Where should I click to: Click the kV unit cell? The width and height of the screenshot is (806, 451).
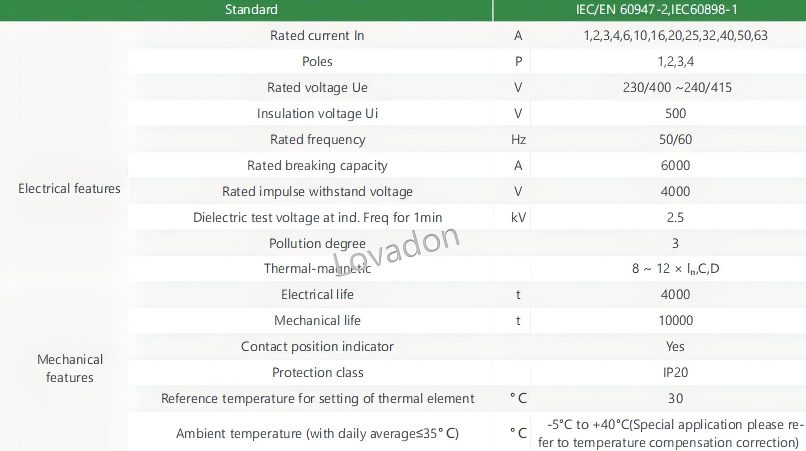pos(518,218)
